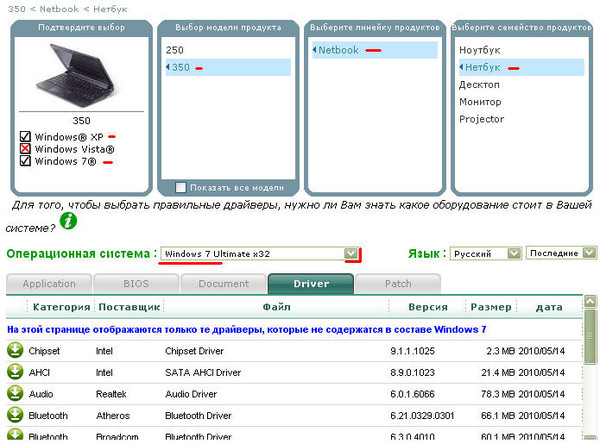
Task: Choose Десктоп product family
Action: point(479,85)
